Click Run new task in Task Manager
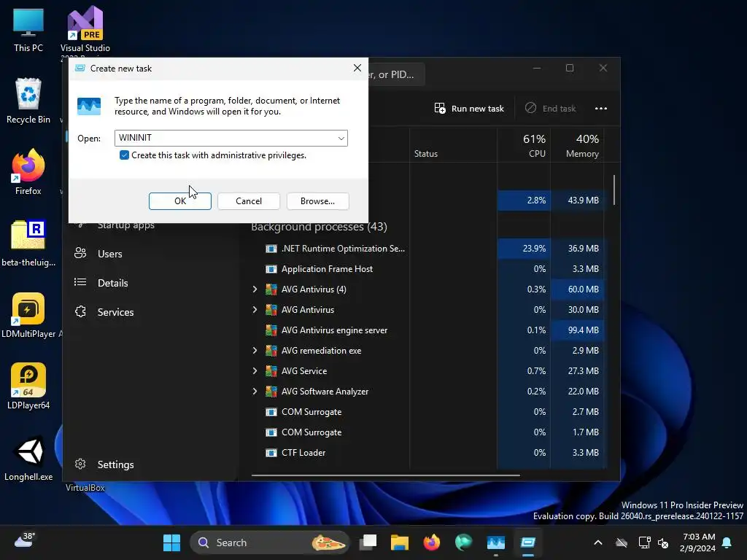This screenshot has height=560, width=747. (x=469, y=109)
